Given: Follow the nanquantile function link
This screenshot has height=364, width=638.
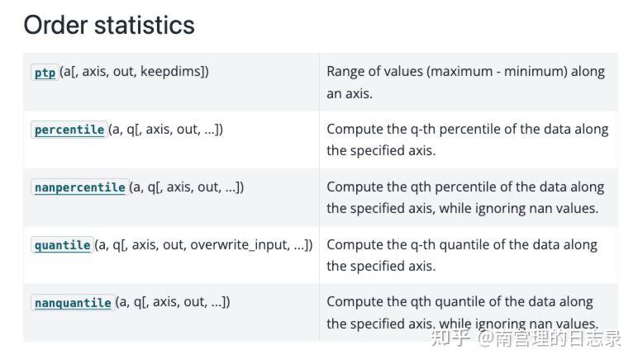Looking at the screenshot, I should (73, 303).
